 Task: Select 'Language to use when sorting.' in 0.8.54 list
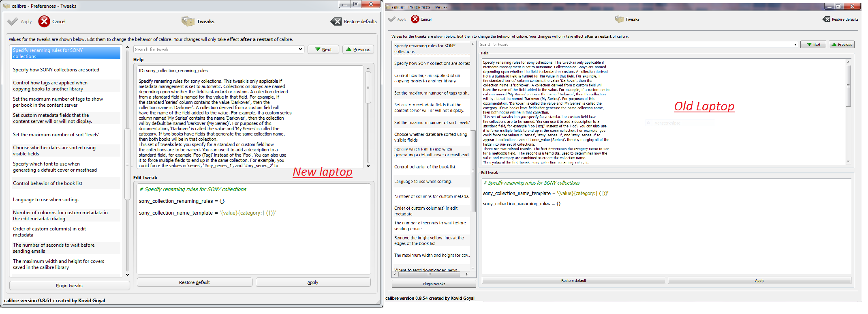(432, 181)
